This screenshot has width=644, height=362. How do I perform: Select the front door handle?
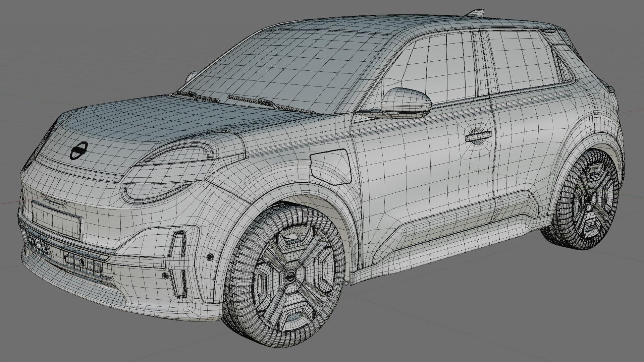(479, 136)
